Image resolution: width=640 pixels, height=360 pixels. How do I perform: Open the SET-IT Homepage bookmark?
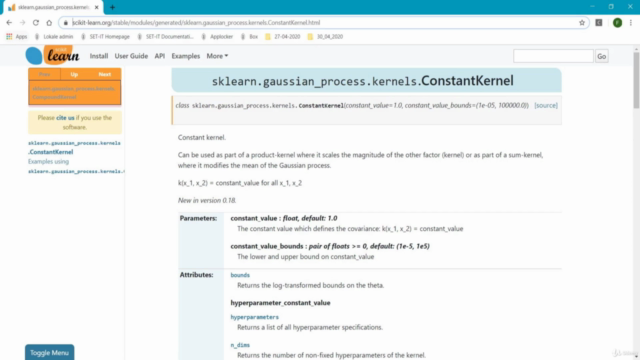[105, 37]
